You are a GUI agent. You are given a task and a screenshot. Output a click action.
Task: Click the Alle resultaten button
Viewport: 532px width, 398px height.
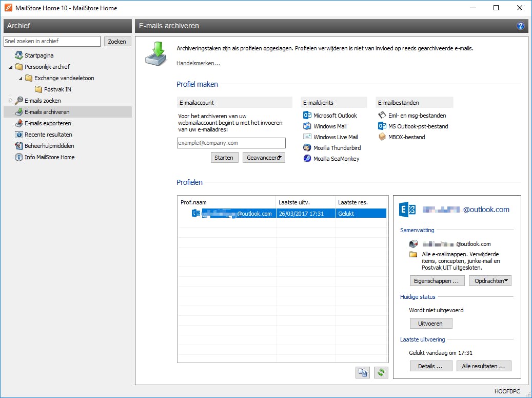pos(484,366)
